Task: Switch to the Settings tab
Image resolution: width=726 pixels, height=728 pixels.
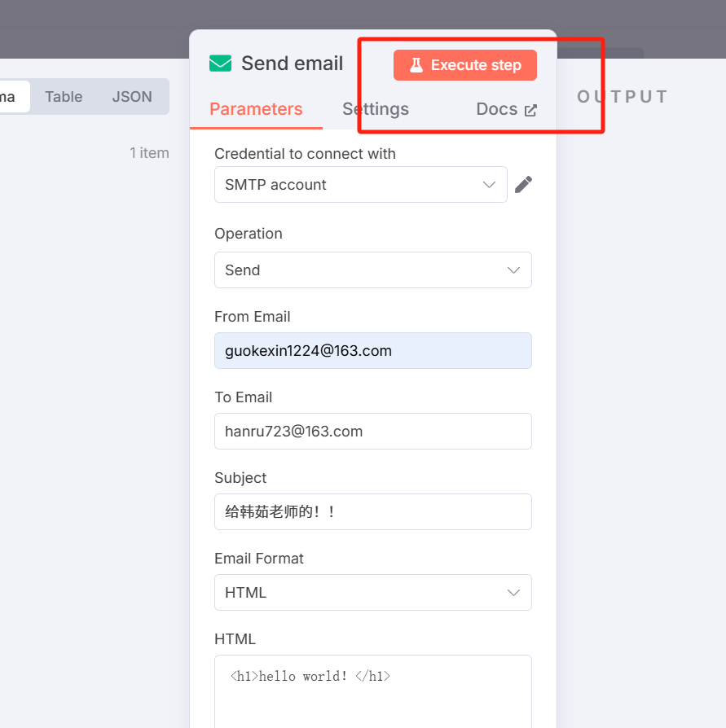Action: pos(376,109)
